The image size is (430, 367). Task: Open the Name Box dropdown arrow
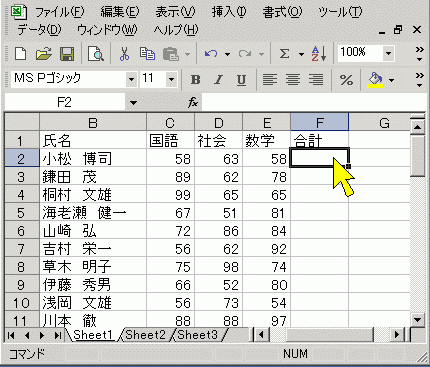[x=133, y=102]
